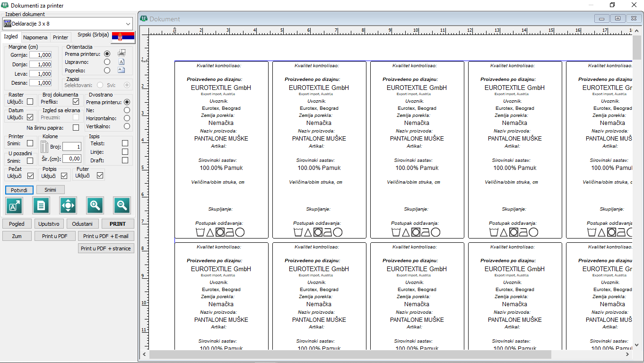Click the landscape page icon beside Popreko

pyautogui.click(x=122, y=70)
